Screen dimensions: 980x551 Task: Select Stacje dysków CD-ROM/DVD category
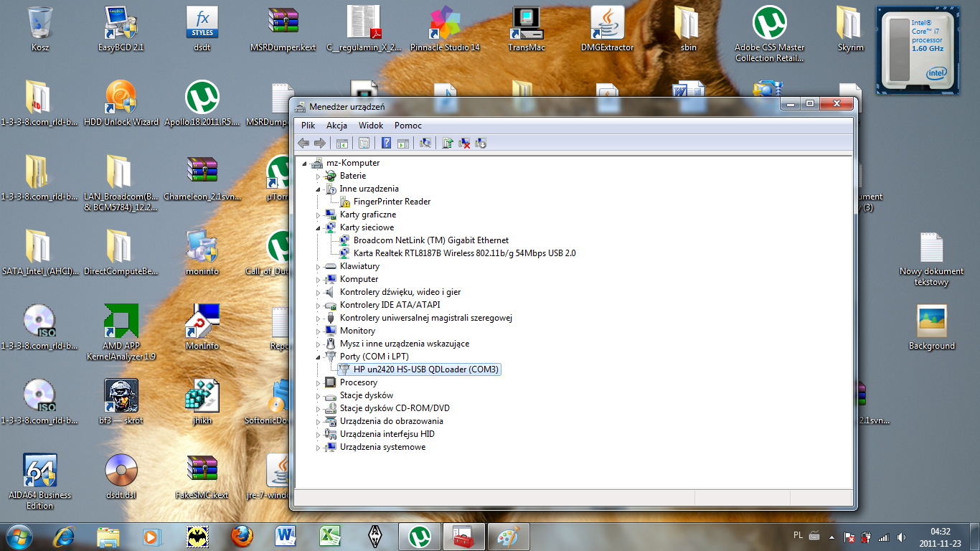pyautogui.click(x=395, y=408)
